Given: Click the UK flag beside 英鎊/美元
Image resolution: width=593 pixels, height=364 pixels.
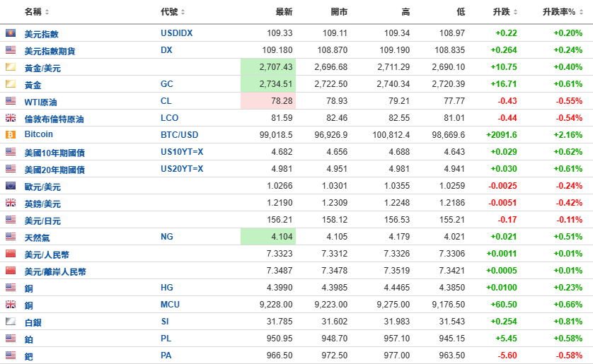Looking at the screenshot, I should [x=10, y=203].
